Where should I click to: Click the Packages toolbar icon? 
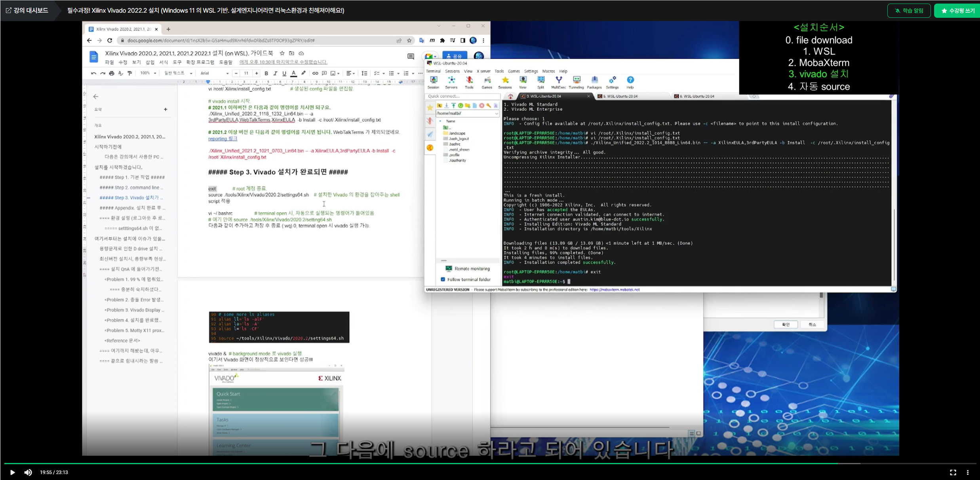click(594, 82)
